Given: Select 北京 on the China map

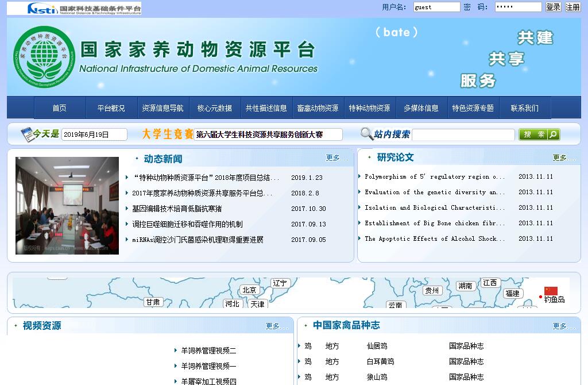Looking at the screenshot, I should pos(249,290).
